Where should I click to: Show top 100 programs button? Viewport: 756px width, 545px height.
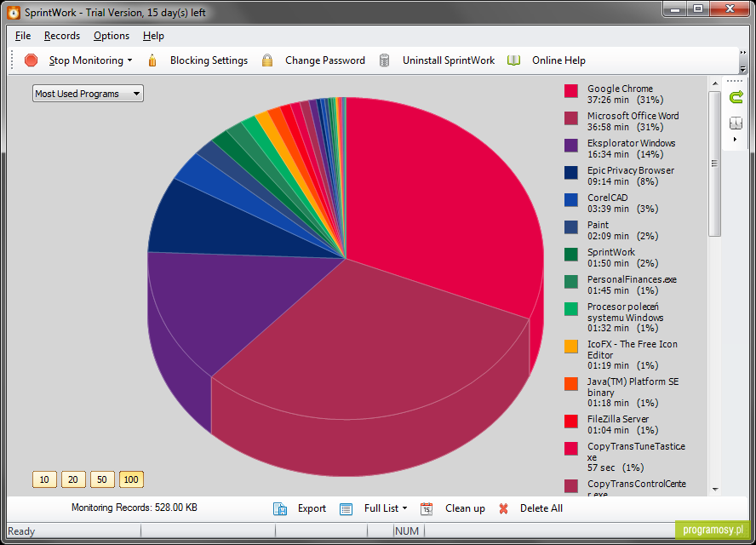coord(131,479)
